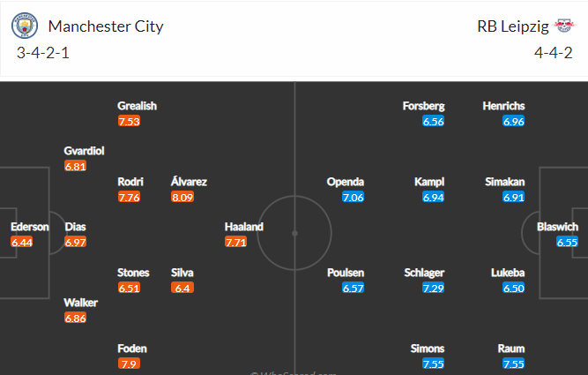Click Schlager's 7.29 rating badge
This screenshot has width=588, height=375.
[x=433, y=288]
